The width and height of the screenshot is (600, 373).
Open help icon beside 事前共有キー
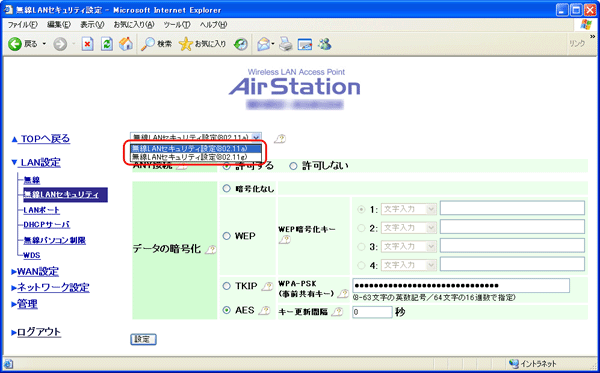[343, 293]
